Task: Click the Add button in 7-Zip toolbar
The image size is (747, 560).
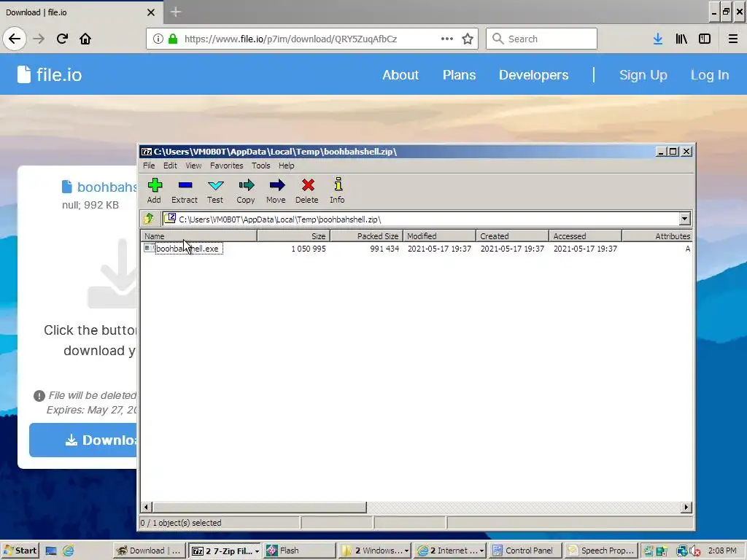Action: point(155,191)
